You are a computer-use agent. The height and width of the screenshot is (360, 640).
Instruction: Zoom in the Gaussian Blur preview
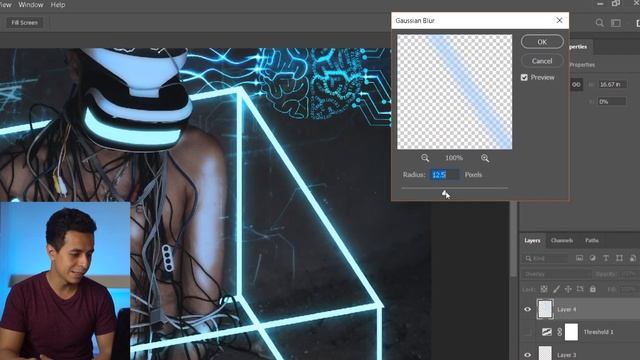click(485, 158)
